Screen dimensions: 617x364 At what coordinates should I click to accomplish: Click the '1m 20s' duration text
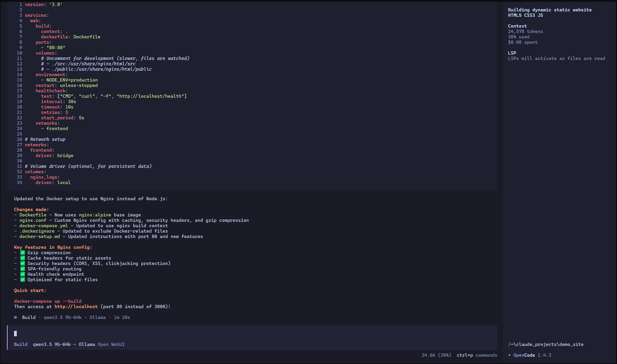click(x=122, y=317)
